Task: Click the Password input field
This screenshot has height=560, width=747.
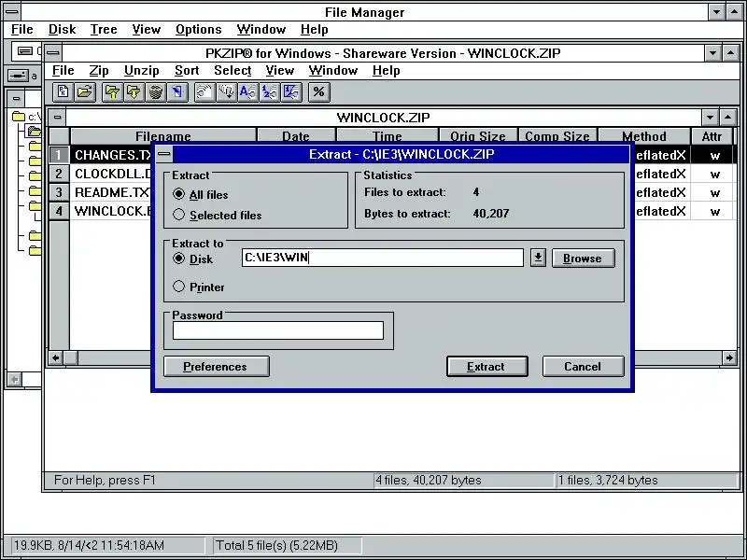Action: (x=278, y=330)
